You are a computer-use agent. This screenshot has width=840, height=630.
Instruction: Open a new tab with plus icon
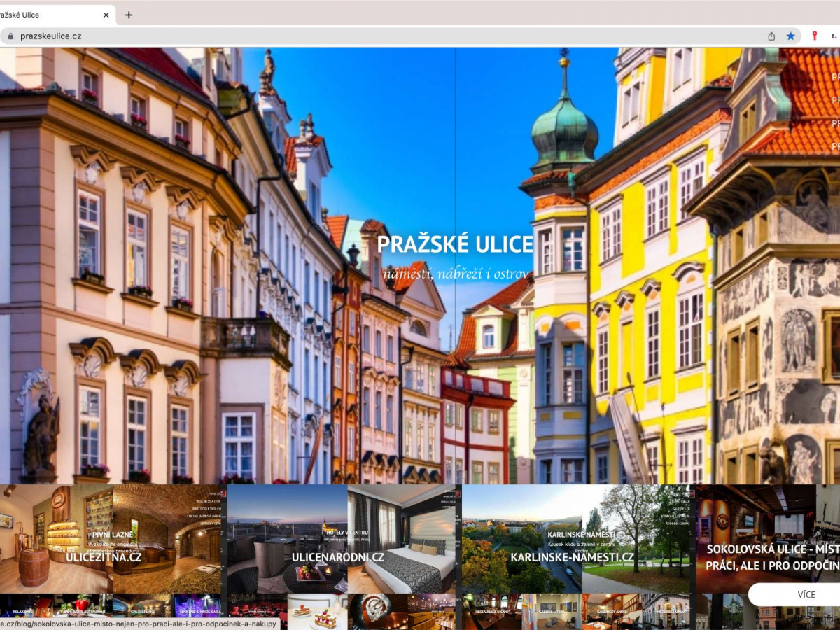click(x=129, y=15)
